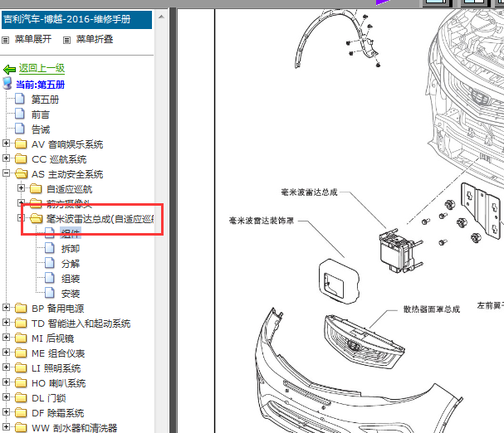Expand the CC 巡航系统 folder

tap(6, 158)
